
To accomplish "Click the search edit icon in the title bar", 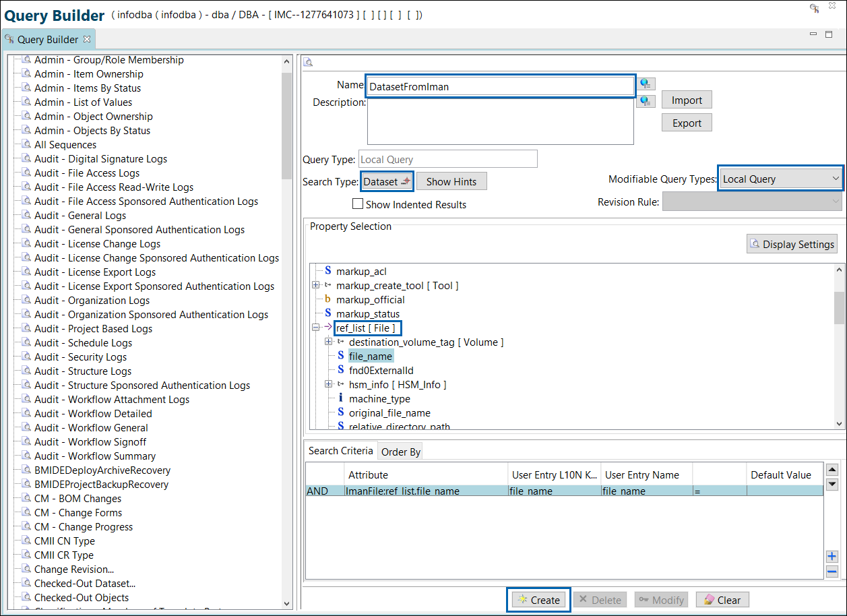I will pyautogui.click(x=814, y=9).
